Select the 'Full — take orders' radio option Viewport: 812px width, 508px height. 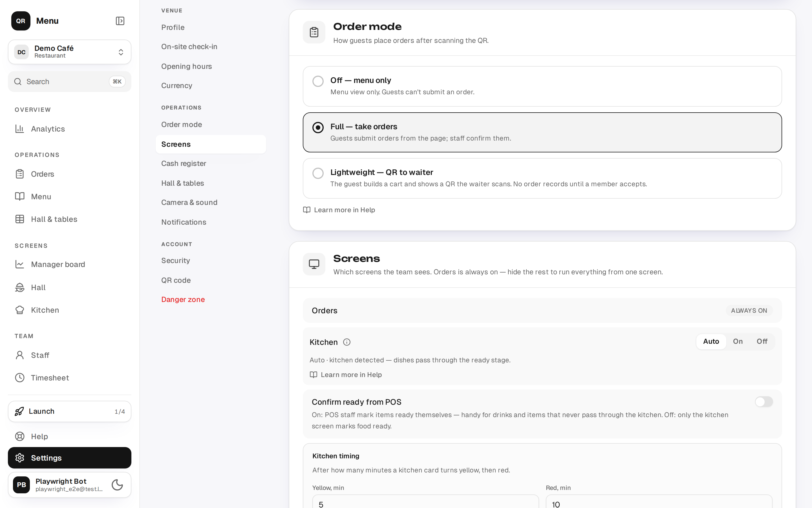pos(542,132)
